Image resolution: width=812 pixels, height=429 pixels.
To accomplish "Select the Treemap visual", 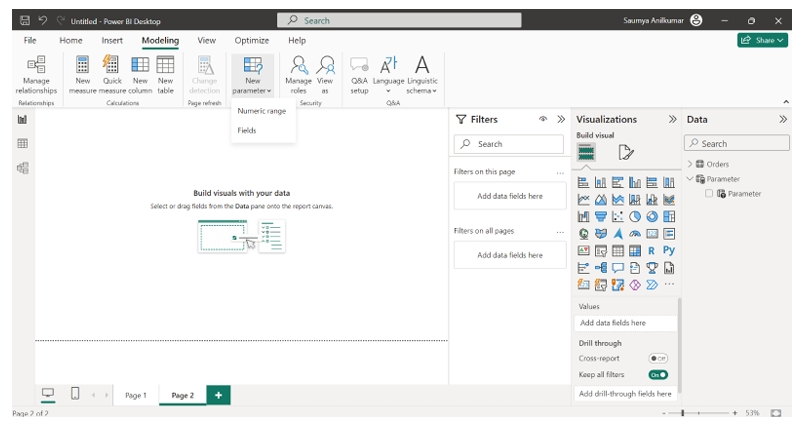I will 669,217.
